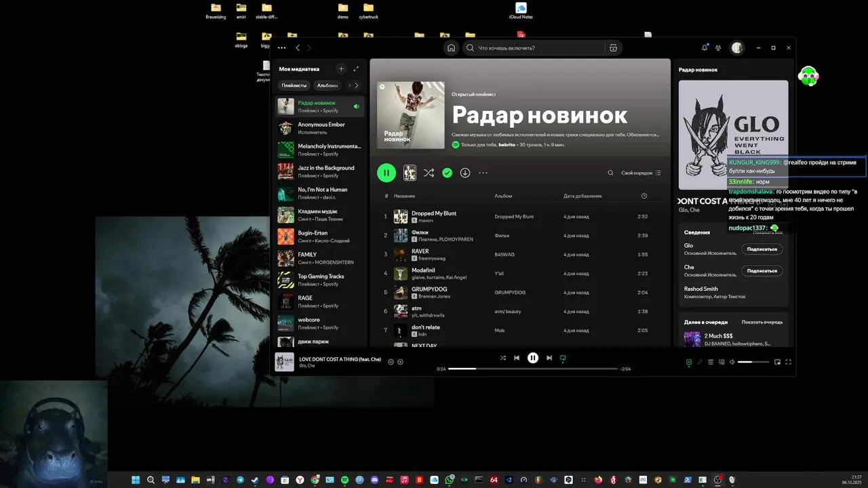Toggle the green saved-to-library checkmark
Screen dimensions: 868x488
[x=447, y=173]
